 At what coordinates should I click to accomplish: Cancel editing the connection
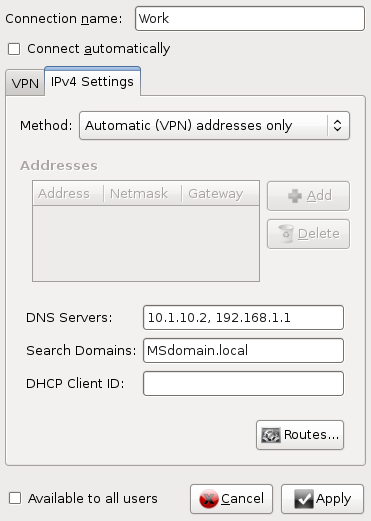[x=231, y=499]
